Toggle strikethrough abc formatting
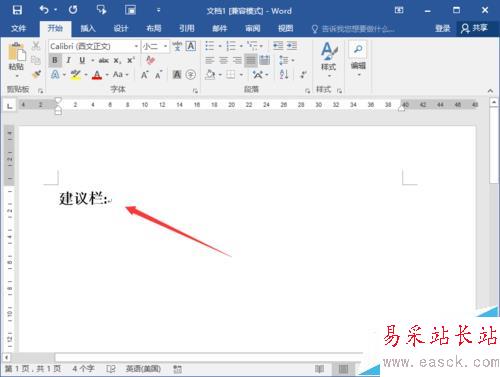 pos(104,60)
